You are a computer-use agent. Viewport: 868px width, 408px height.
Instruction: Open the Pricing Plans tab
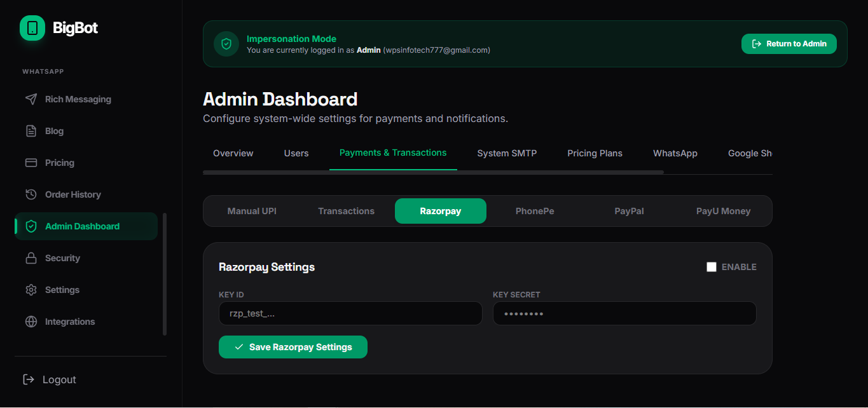(x=595, y=153)
